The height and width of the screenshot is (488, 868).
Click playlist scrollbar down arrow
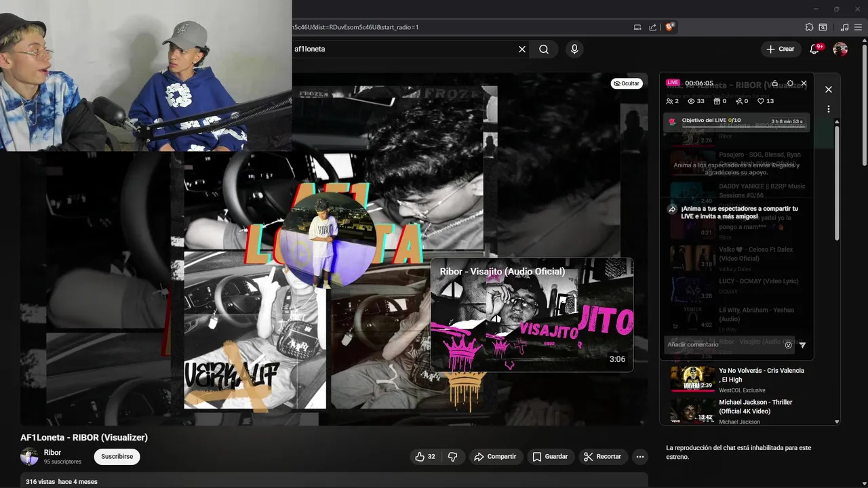(836, 422)
